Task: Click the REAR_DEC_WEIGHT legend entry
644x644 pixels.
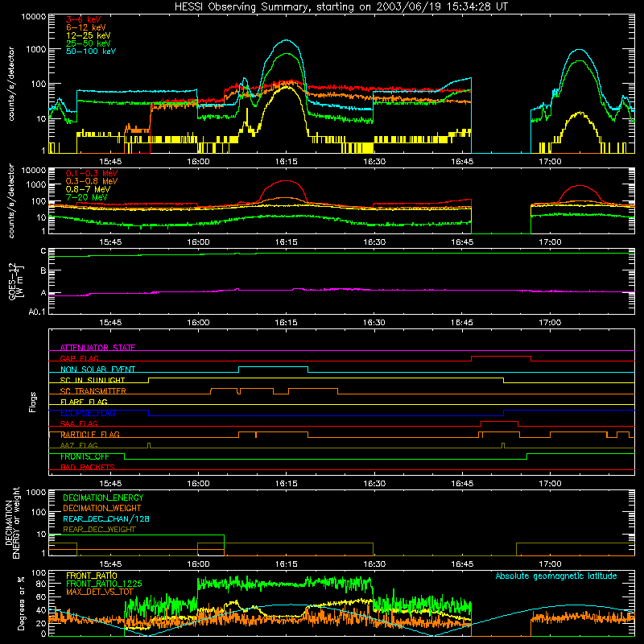Action: (99, 530)
